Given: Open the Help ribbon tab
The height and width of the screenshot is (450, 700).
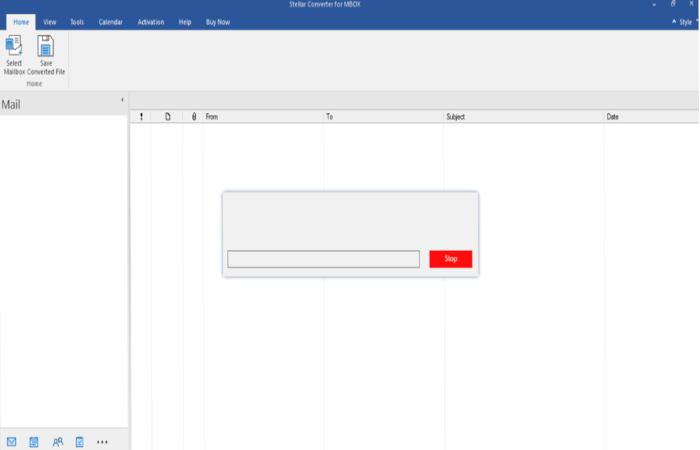Looking at the screenshot, I should pos(185,22).
